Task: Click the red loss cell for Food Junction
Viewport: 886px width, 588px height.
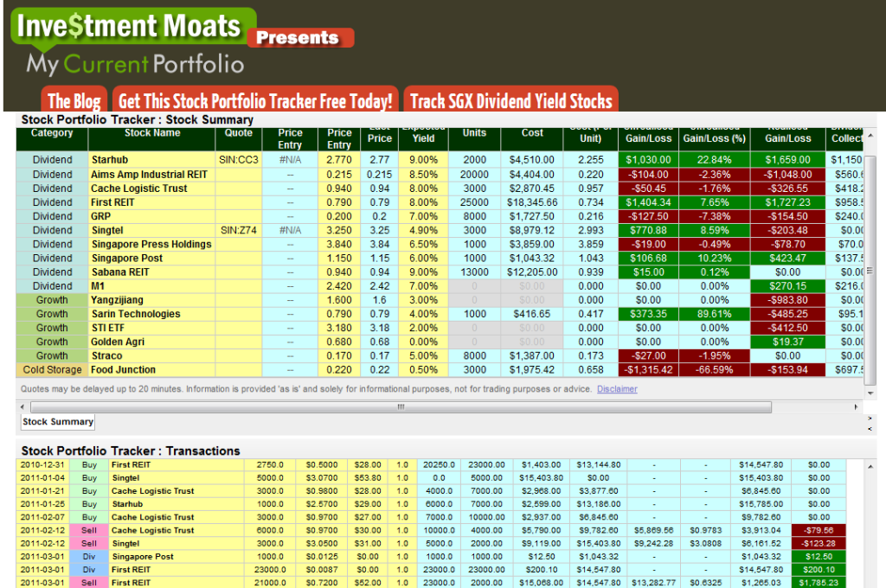Action: point(647,369)
